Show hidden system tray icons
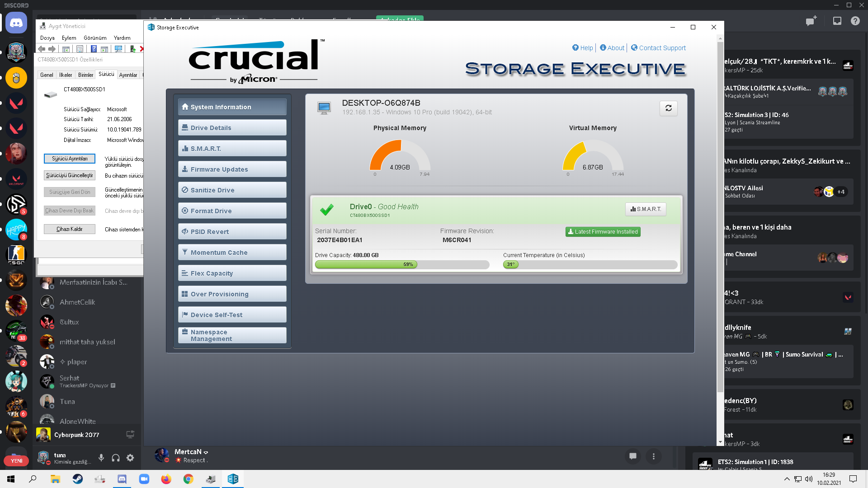The width and height of the screenshot is (868, 488). click(x=787, y=479)
